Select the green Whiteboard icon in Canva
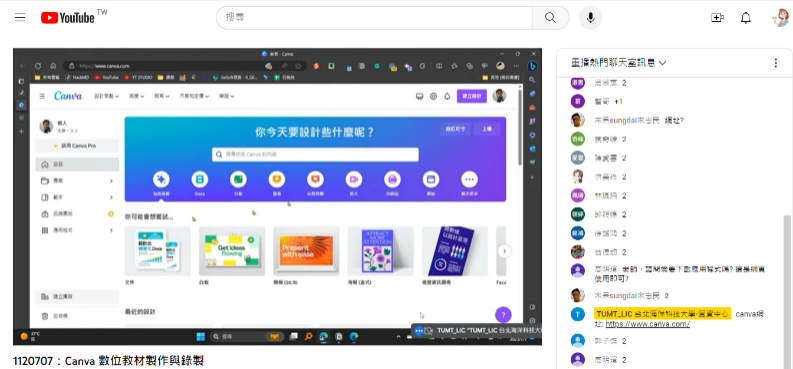This screenshot has width=793, height=369. 238,179
